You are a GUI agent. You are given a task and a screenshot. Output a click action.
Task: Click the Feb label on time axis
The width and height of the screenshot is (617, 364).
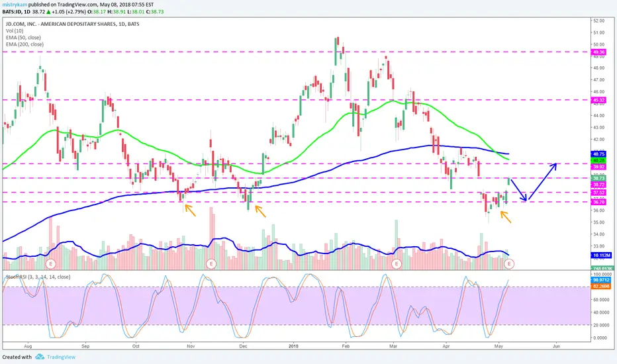click(346, 346)
